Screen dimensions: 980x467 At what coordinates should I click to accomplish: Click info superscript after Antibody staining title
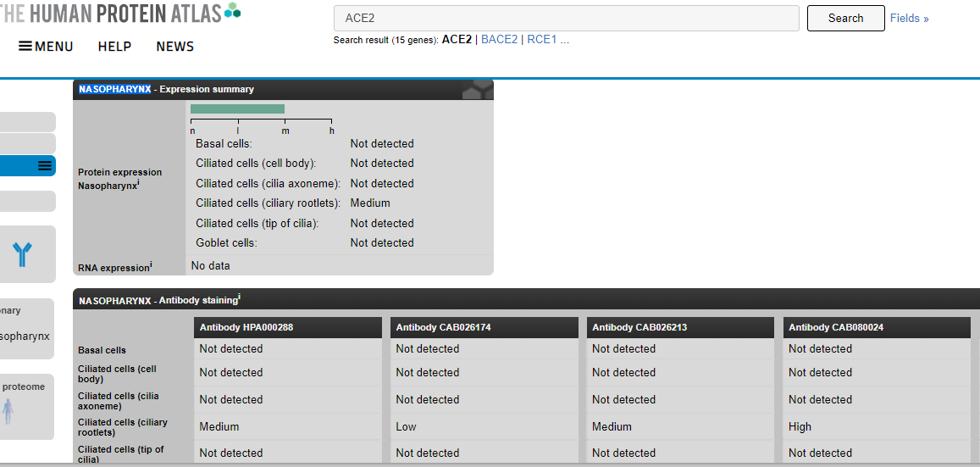[239, 297]
